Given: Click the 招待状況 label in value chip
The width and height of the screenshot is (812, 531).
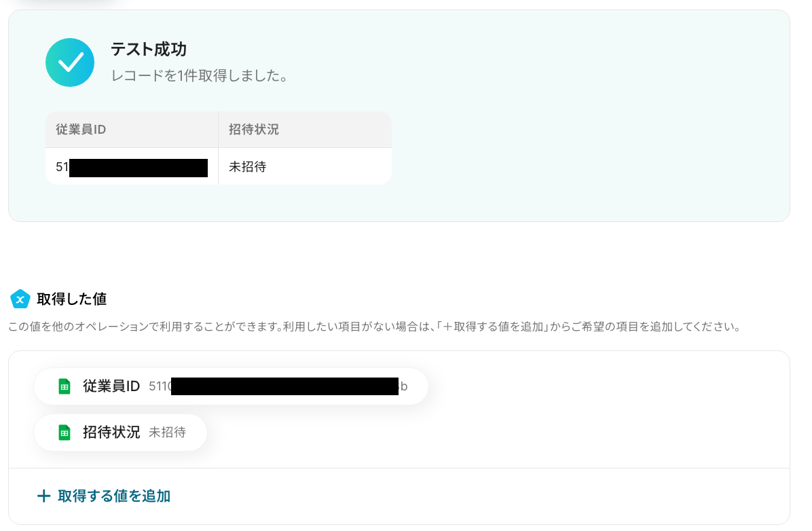Looking at the screenshot, I should point(111,432).
